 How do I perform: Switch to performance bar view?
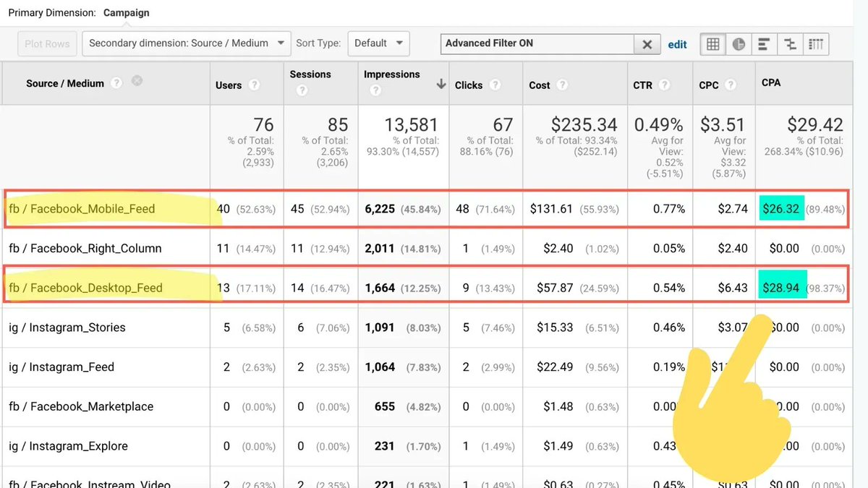[764, 44]
